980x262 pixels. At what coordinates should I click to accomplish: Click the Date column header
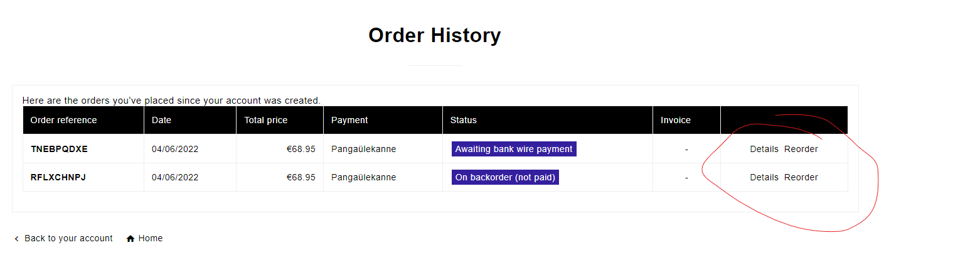pyautogui.click(x=161, y=120)
